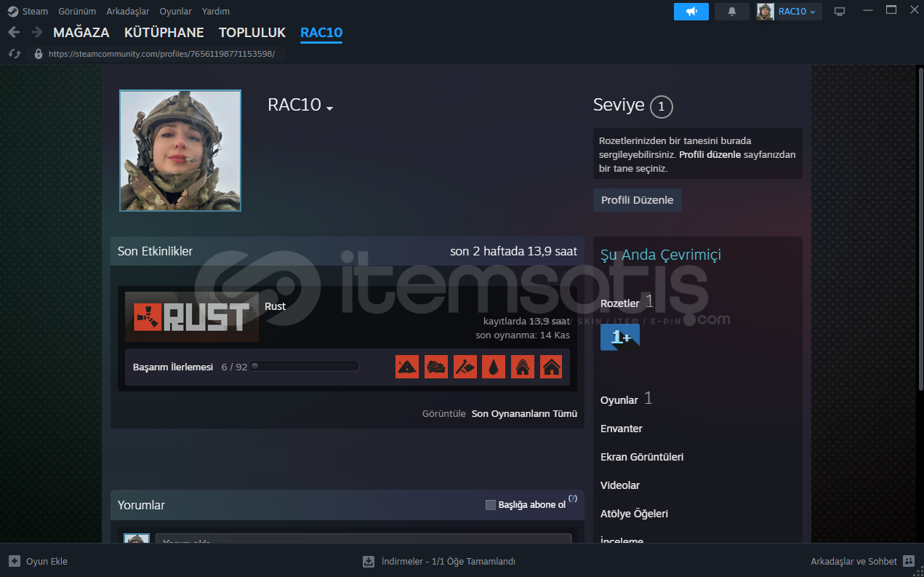Viewport: 924px width, 577px height.
Task: Click the Başarım İlerlemesi progress bar
Action: pos(305,367)
